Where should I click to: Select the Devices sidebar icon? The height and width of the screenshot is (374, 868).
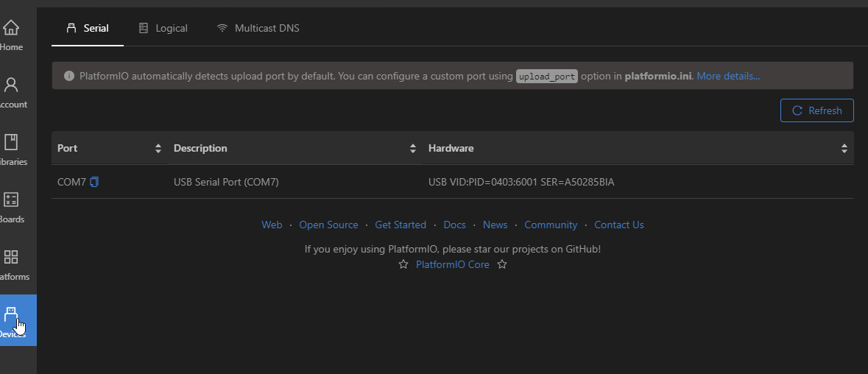[x=11, y=321]
